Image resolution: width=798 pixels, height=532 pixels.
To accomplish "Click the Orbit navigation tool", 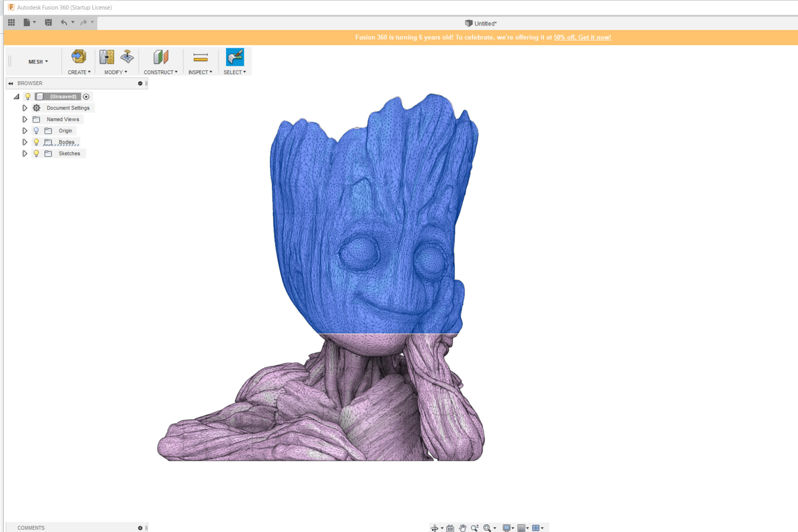I will tap(435, 528).
